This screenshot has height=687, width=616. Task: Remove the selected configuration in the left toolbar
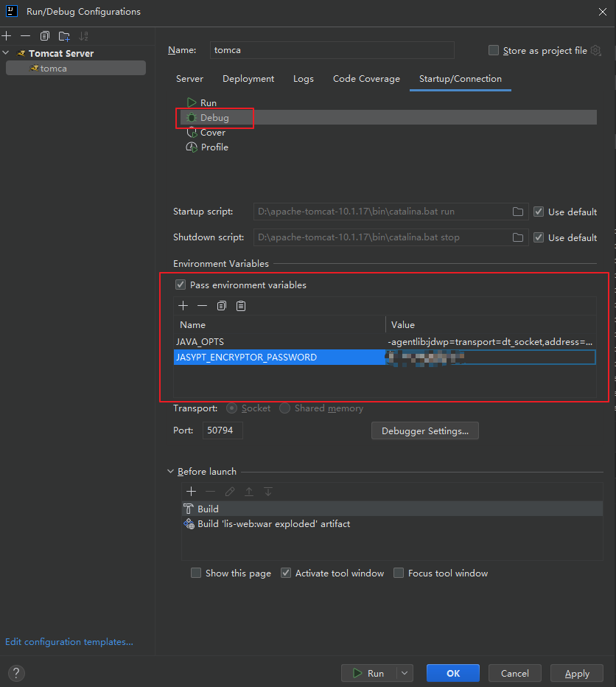25,36
